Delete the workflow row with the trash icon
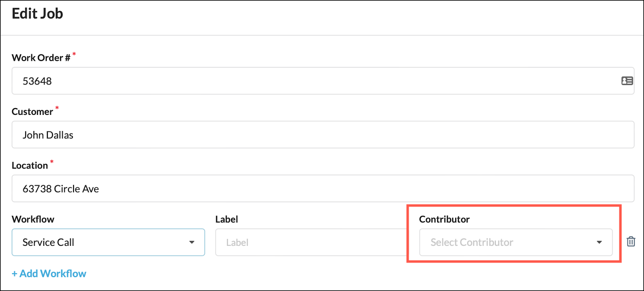Image resolution: width=644 pixels, height=291 pixels. coord(631,241)
